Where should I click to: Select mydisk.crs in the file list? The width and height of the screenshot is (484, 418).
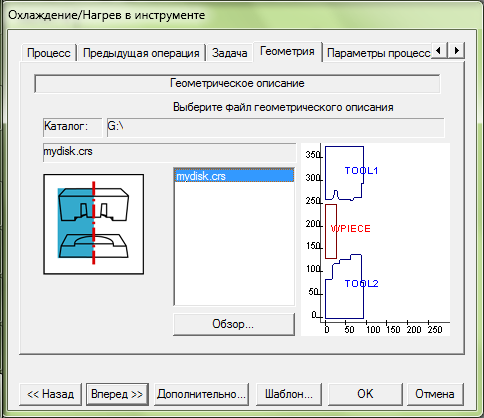234,176
